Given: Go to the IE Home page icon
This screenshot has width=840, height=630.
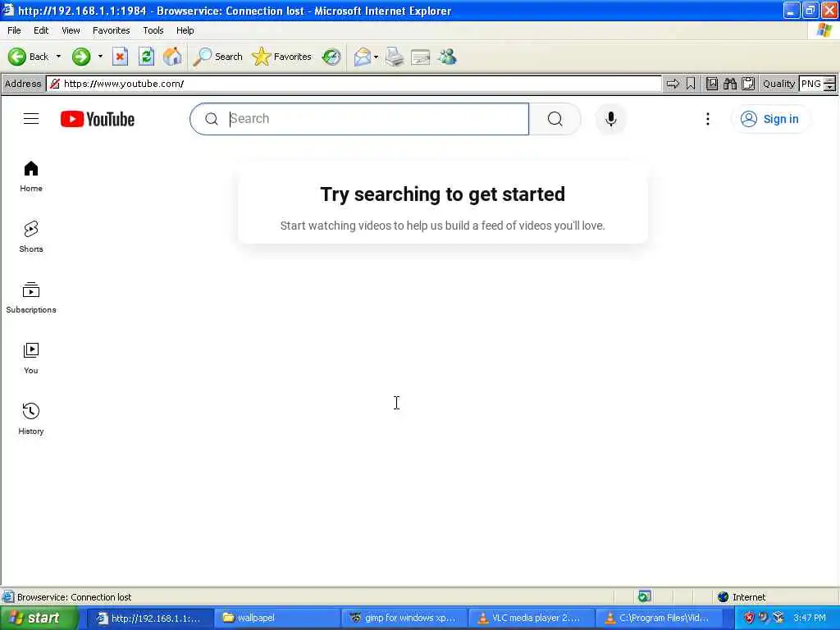Looking at the screenshot, I should (172, 57).
